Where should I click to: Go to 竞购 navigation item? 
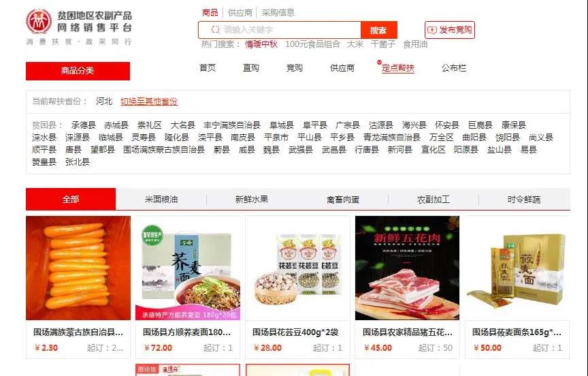click(x=295, y=68)
